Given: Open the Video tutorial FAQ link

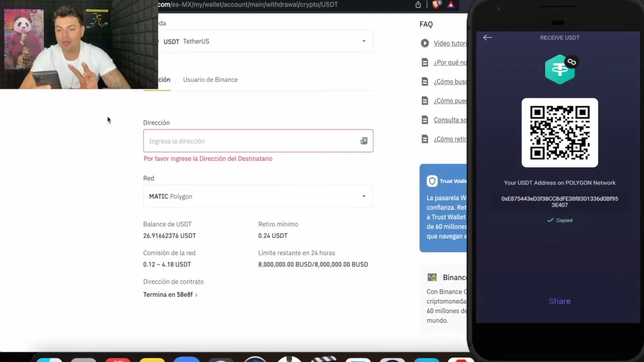Looking at the screenshot, I should [450, 43].
